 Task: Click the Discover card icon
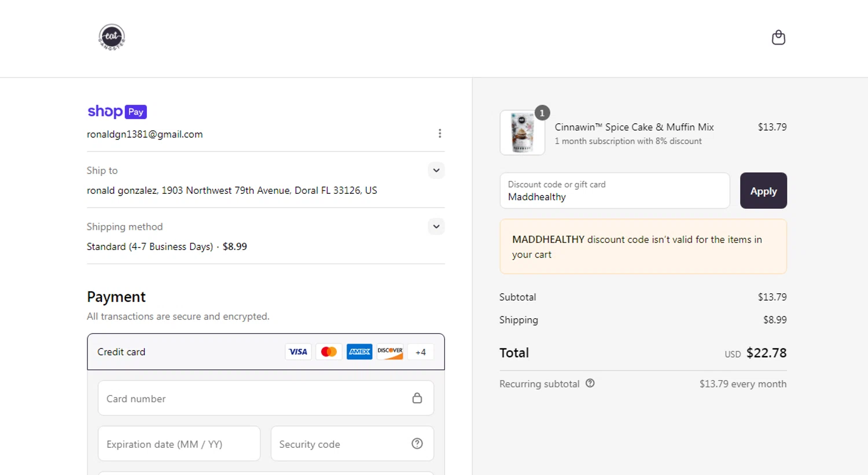[390, 352]
